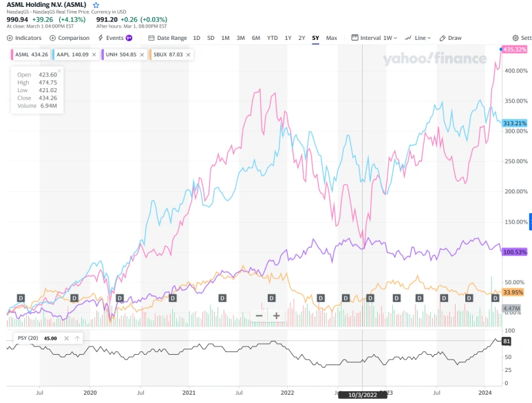The height and width of the screenshot is (403, 532).
Task: Remove AAPL comparison with its X
Action: (94, 54)
